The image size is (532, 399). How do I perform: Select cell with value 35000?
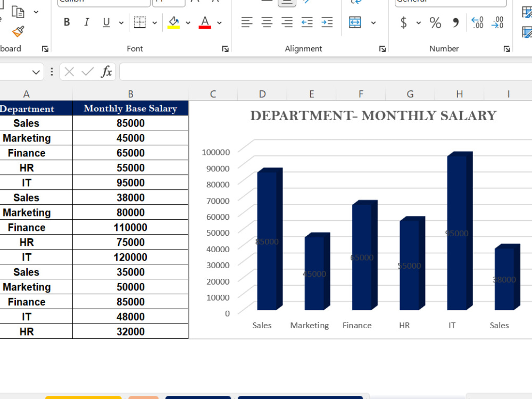point(131,272)
